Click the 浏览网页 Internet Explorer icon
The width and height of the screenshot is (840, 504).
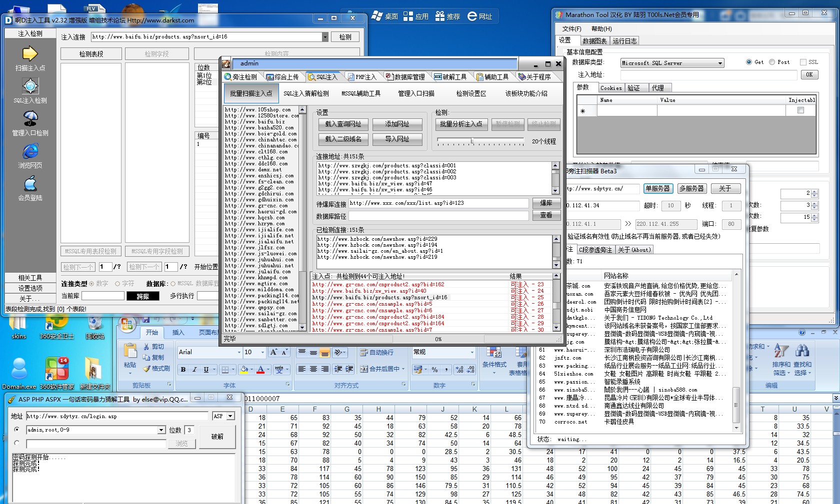[30, 151]
